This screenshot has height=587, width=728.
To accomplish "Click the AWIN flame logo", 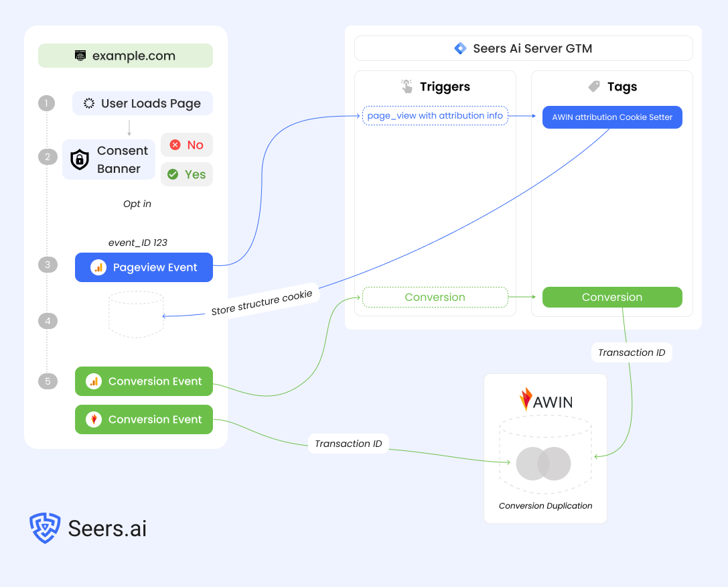I will coord(526,399).
